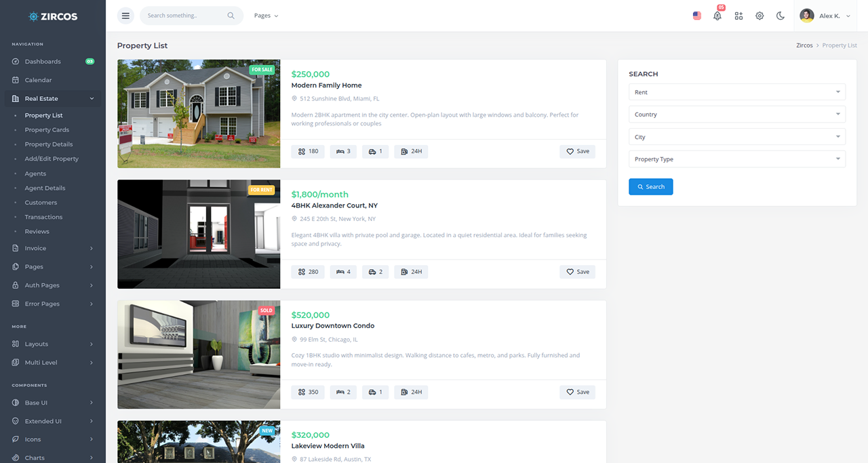The image size is (868, 463).
Task: Click bedrooms badge 3 on Modern Family Home
Action: pyautogui.click(x=343, y=151)
